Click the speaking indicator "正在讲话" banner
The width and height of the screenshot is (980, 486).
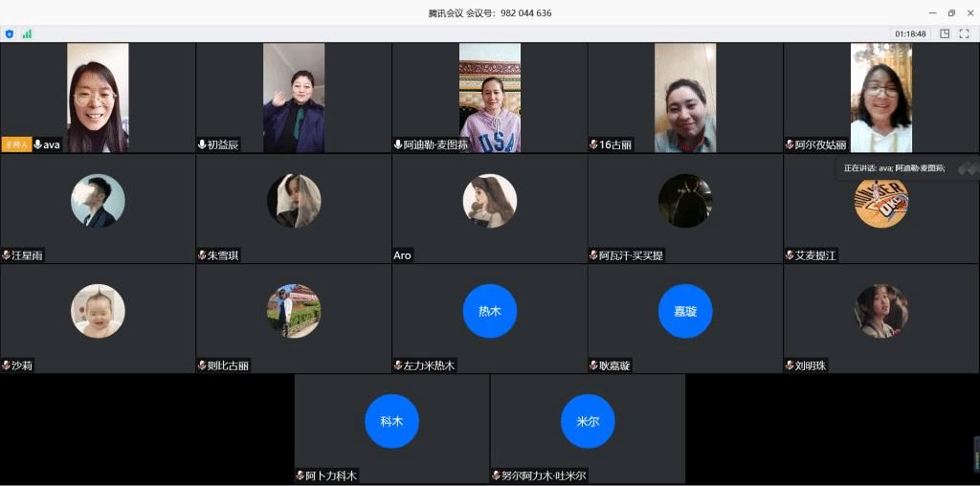tap(894, 168)
